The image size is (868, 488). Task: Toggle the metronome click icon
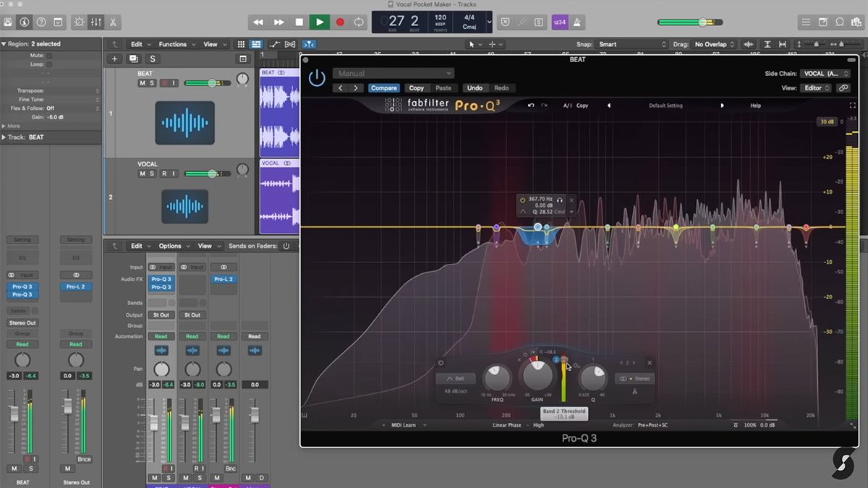(577, 22)
